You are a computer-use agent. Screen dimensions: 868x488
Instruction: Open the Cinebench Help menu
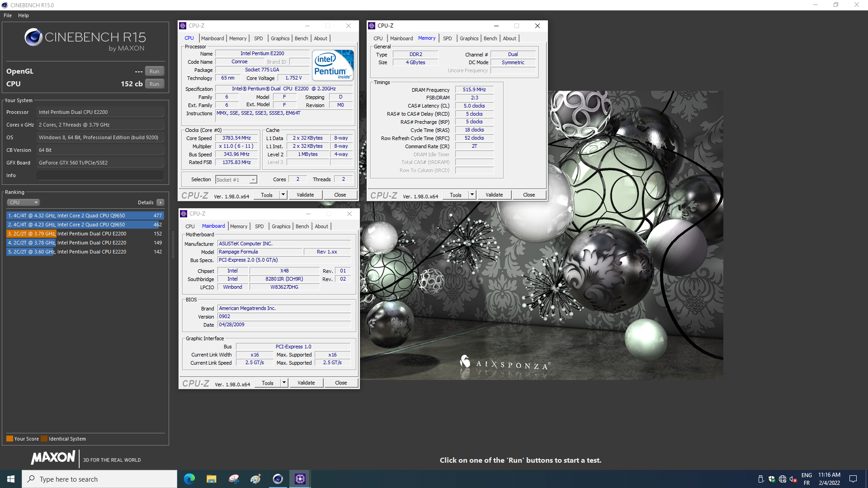point(24,15)
